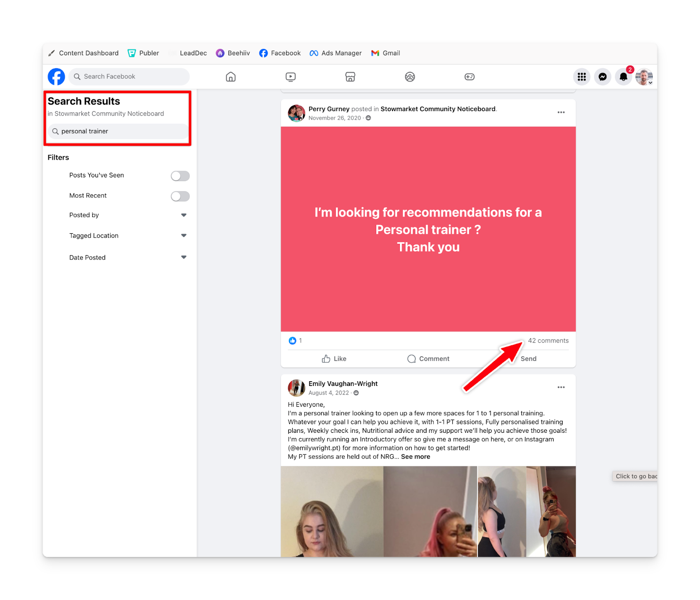700x600 pixels.
Task: Click the Emily Vaughan-Wright name link
Action: coord(343,384)
